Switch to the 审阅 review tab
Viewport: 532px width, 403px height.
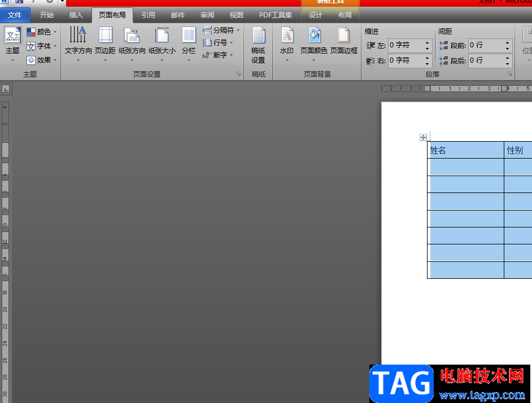[x=207, y=15]
